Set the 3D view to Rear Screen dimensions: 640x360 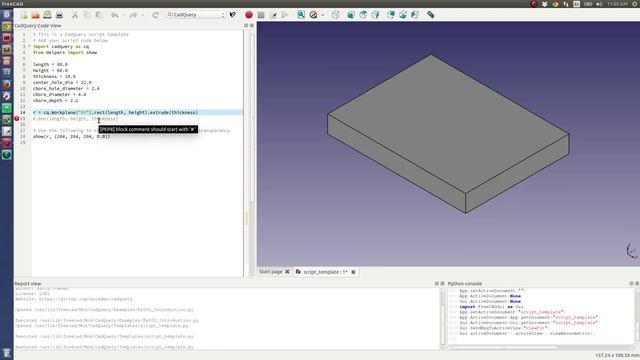pyautogui.click(x=391, y=15)
